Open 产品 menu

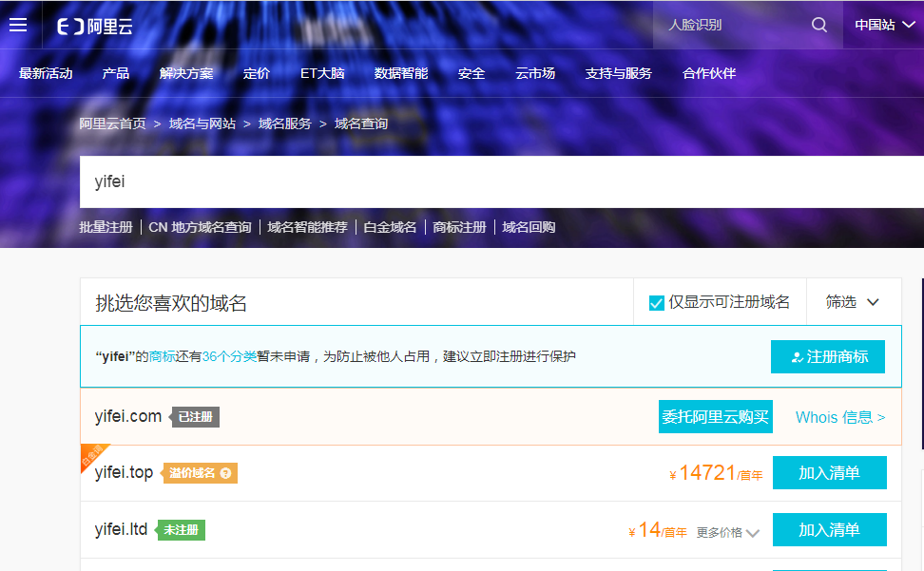(116, 73)
